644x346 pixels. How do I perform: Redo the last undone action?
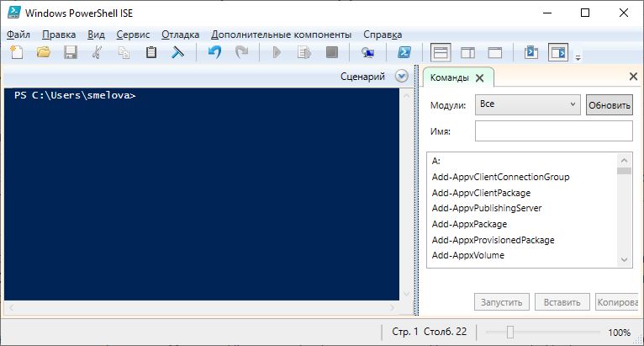tap(241, 53)
